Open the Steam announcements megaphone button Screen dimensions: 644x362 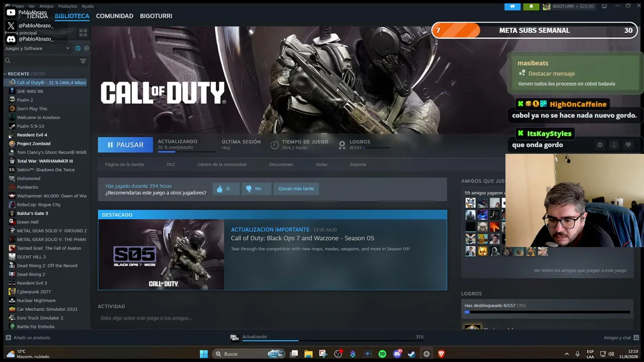[512, 6]
